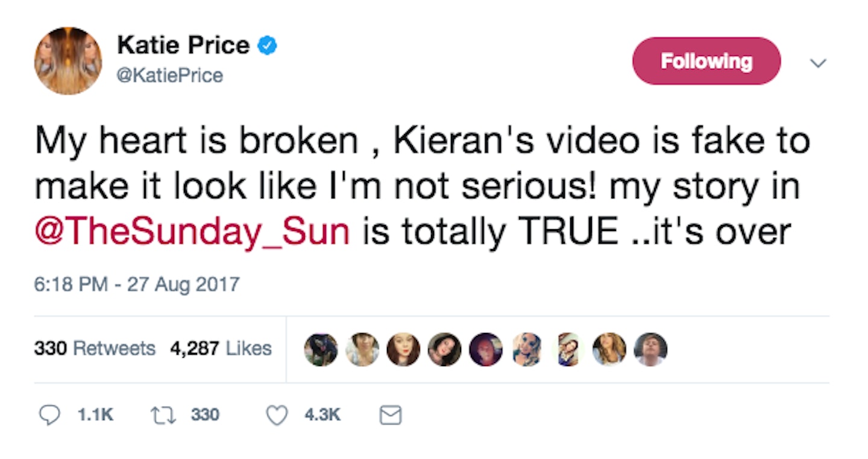868x459 pixels.
Task: Click the first liker avatar thumbnail
Action: [321, 349]
